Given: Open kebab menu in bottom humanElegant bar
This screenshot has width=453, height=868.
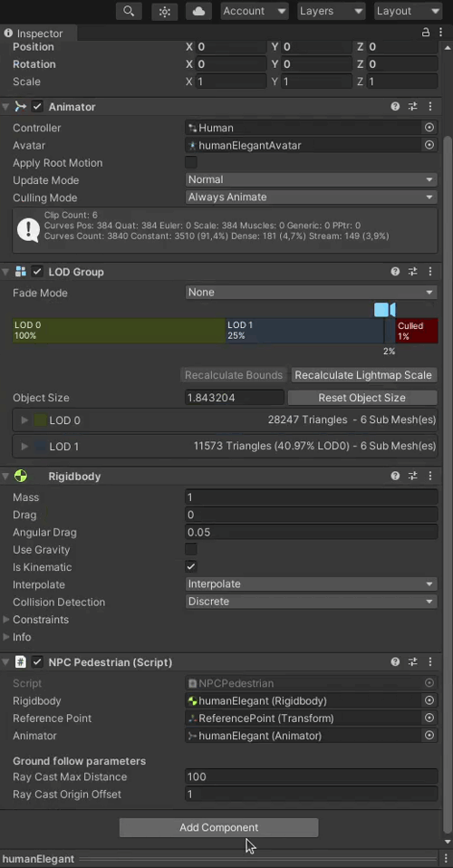Looking at the screenshot, I should coord(447,859).
